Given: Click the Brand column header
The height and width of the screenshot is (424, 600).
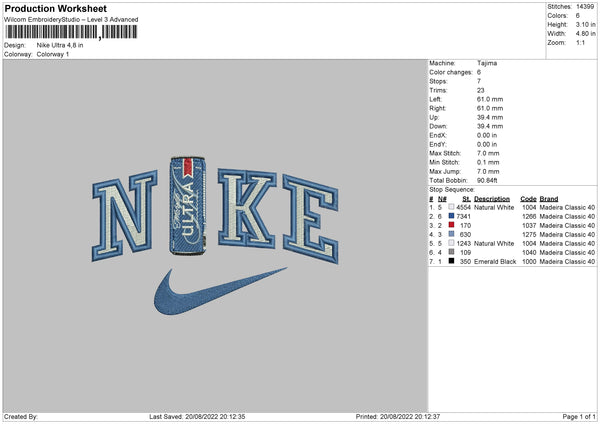Looking at the screenshot, I should 549,199.
